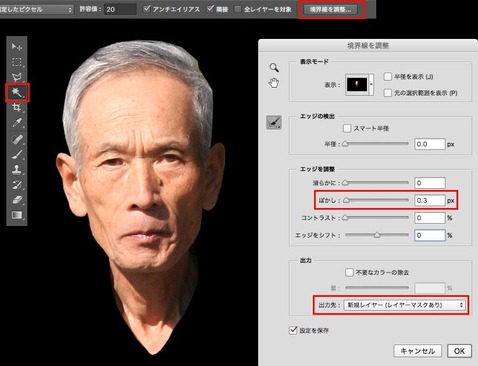Image resolution: width=478 pixels, height=366 pixels.
Task: Select the Zoom tool in dialog
Action: [274, 68]
